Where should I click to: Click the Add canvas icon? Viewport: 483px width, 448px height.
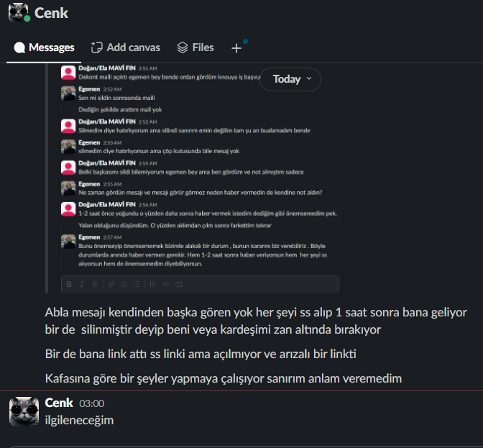[x=96, y=47]
